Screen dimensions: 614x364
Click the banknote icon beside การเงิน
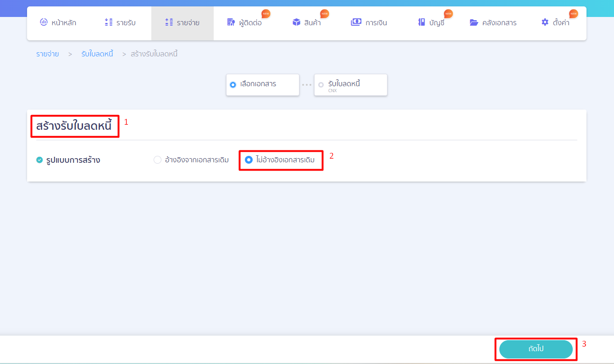356,22
